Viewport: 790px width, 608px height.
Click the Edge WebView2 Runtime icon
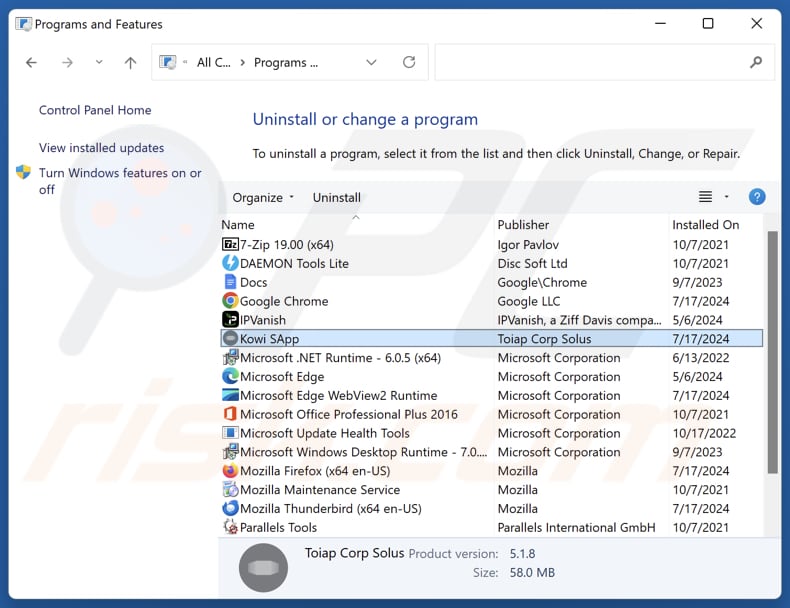click(x=230, y=395)
